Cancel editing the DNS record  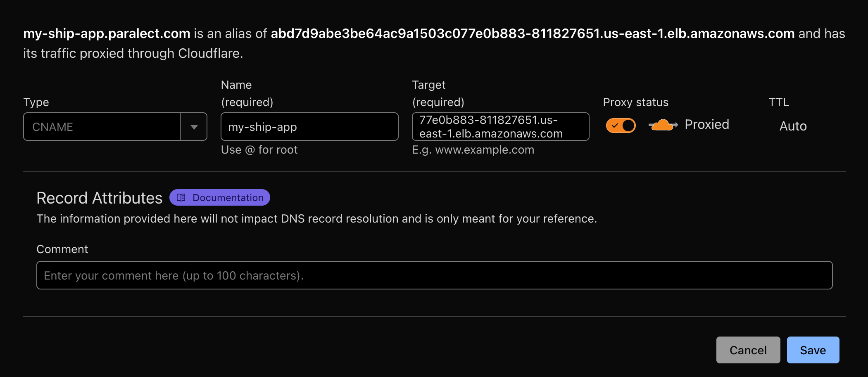click(748, 350)
